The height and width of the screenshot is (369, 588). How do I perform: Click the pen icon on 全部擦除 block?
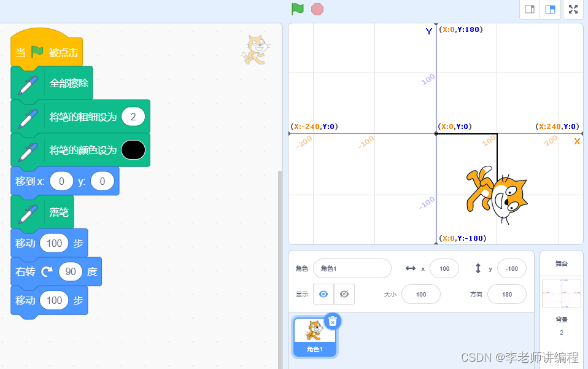coord(28,85)
